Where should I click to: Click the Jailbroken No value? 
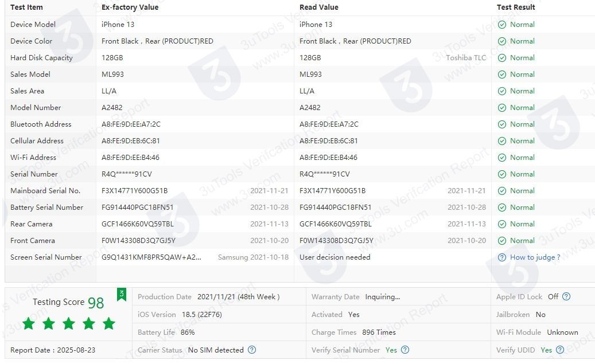(540, 314)
